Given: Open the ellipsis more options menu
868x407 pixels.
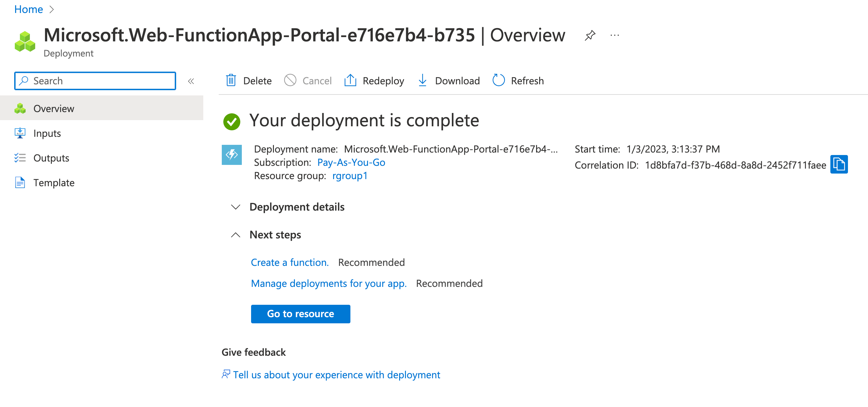Looking at the screenshot, I should click(x=615, y=36).
